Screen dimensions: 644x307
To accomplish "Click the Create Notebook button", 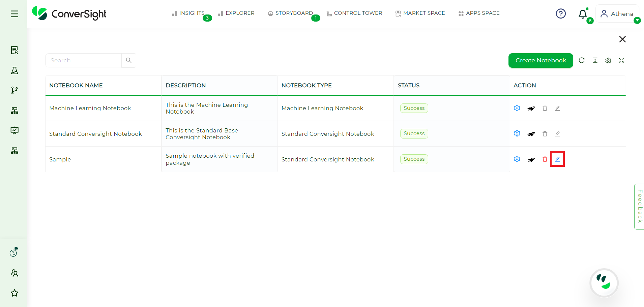I will [540, 60].
